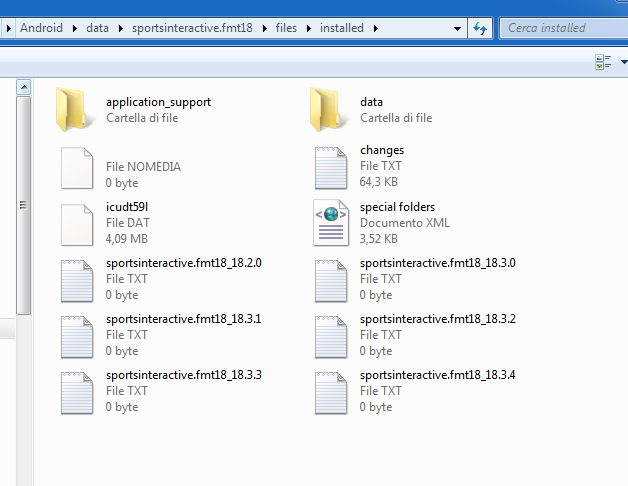Click the navigation pane scroll-up arrow
The image size is (628, 486).
pos(24,87)
